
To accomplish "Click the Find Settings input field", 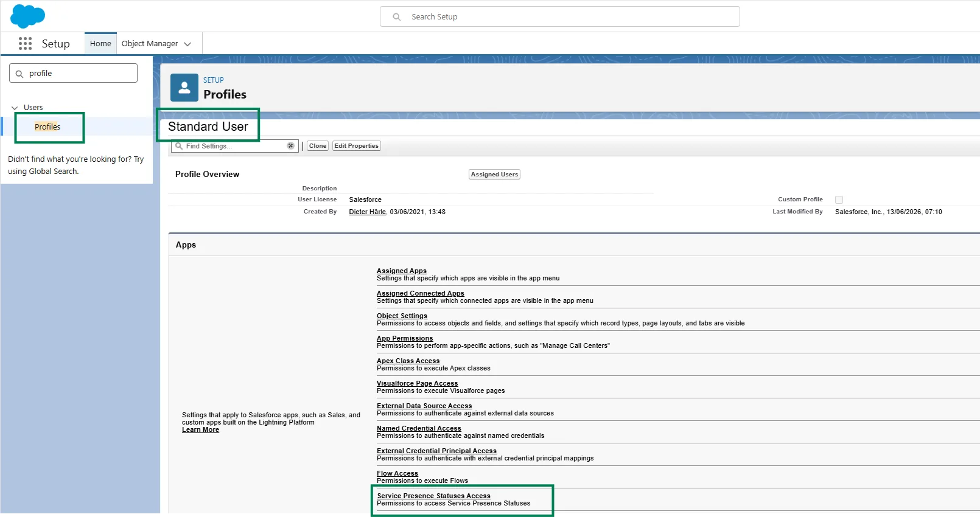I will (x=235, y=146).
